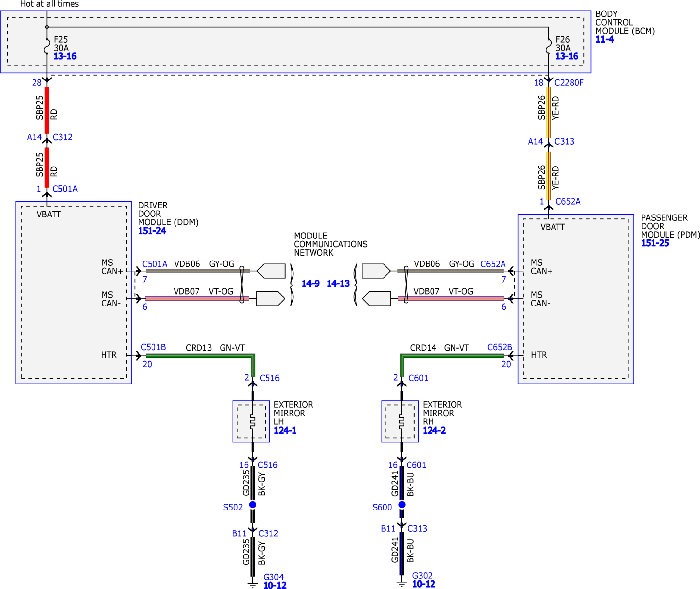Click connector C312 at pin B11

[268, 533]
